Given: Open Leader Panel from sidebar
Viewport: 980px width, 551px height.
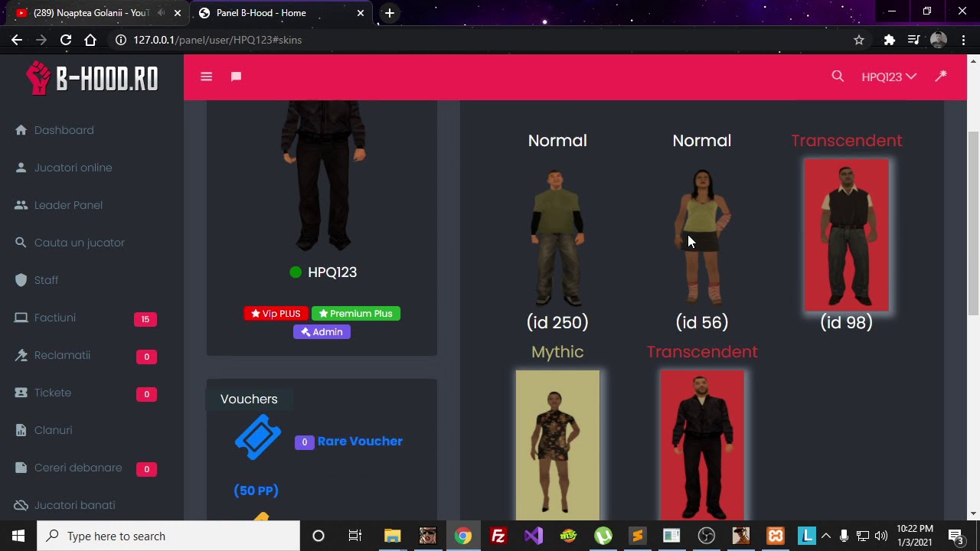Looking at the screenshot, I should tap(68, 205).
